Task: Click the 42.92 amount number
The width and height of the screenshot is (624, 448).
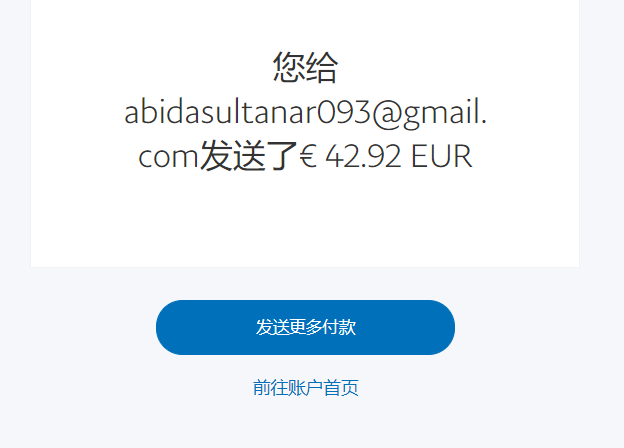Action: pyautogui.click(x=363, y=156)
